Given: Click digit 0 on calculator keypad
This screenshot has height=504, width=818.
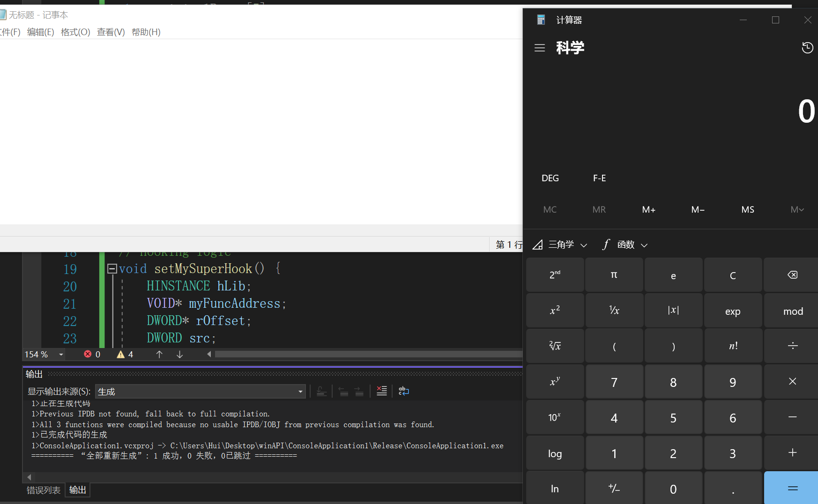Looking at the screenshot, I should 673,488.
